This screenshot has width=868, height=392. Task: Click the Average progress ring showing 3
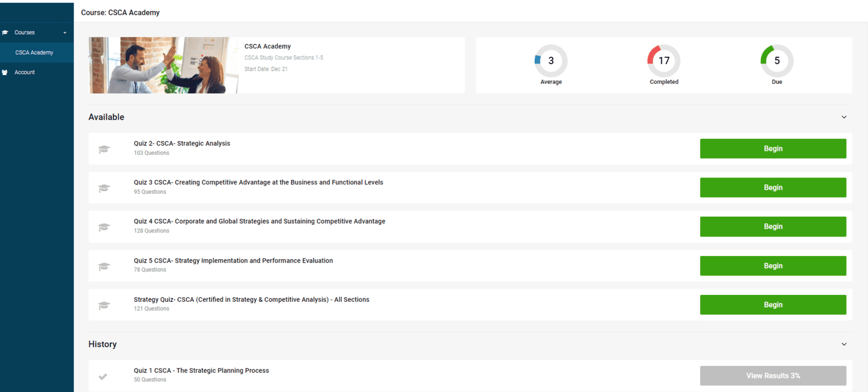(551, 61)
